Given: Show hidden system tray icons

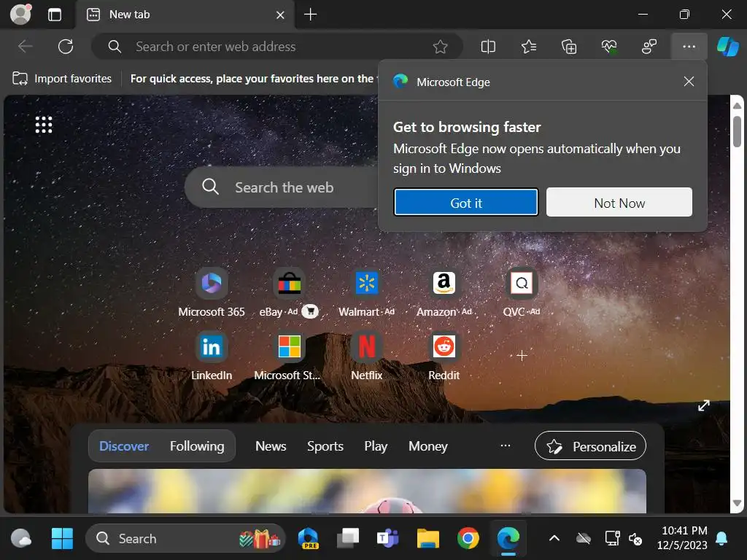Looking at the screenshot, I should tap(554, 539).
